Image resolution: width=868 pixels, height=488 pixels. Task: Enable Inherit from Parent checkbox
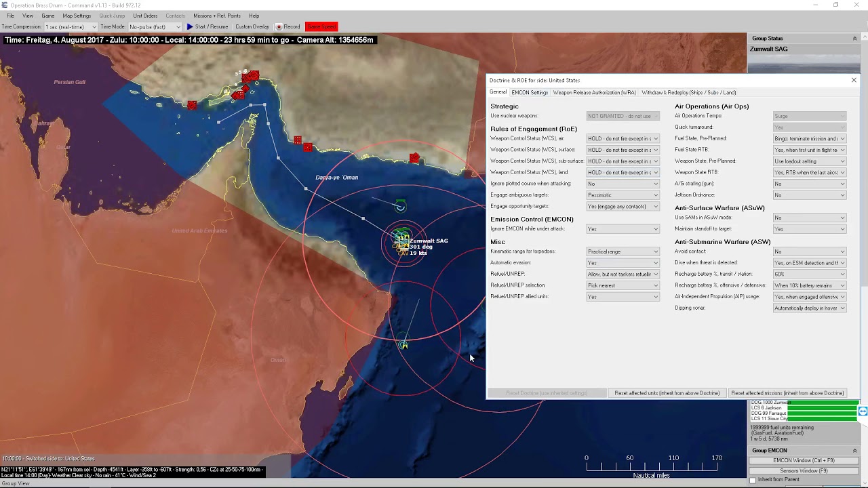753,480
